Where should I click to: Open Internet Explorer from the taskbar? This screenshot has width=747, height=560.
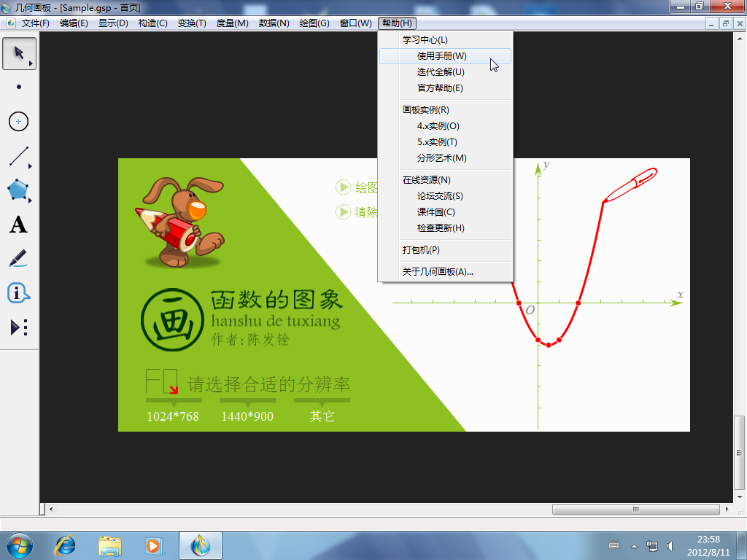click(x=66, y=545)
